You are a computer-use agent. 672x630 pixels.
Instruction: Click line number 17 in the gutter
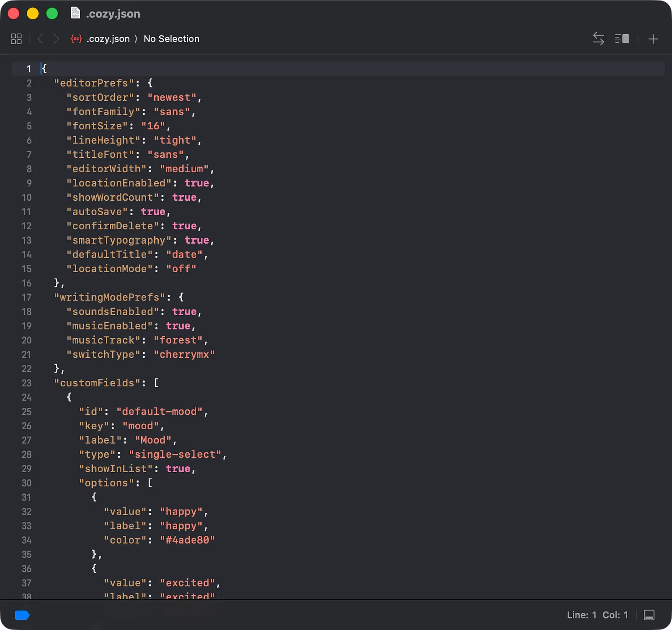click(x=27, y=297)
